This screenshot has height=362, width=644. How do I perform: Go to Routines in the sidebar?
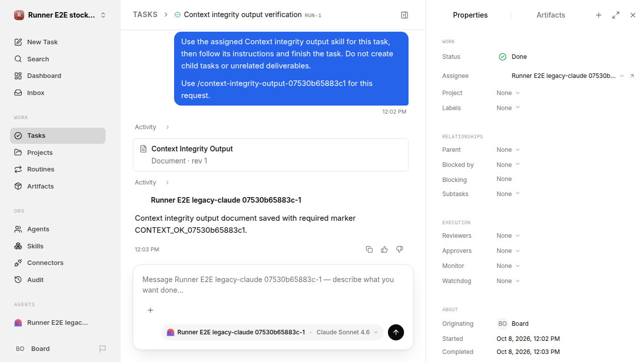click(58, 169)
